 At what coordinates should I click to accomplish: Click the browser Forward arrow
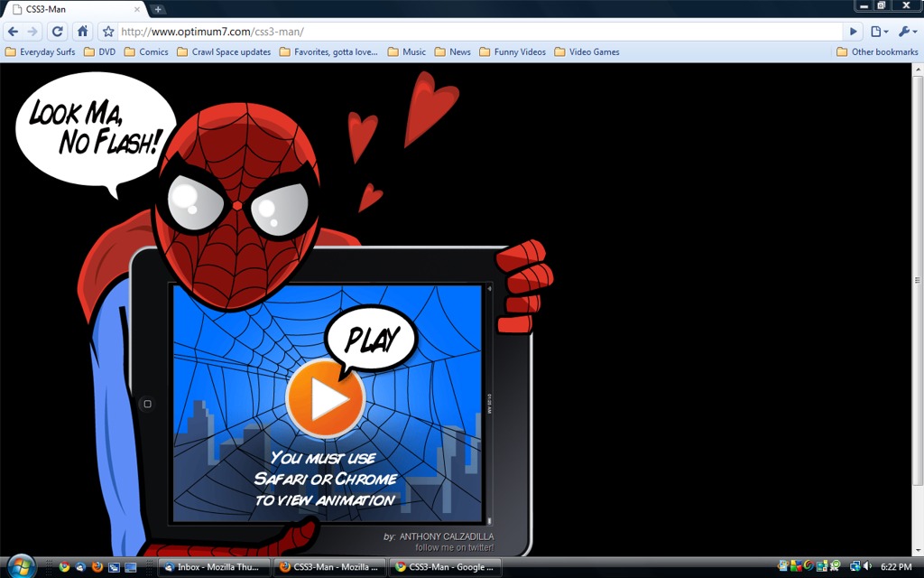pyautogui.click(x=32, y=32)
